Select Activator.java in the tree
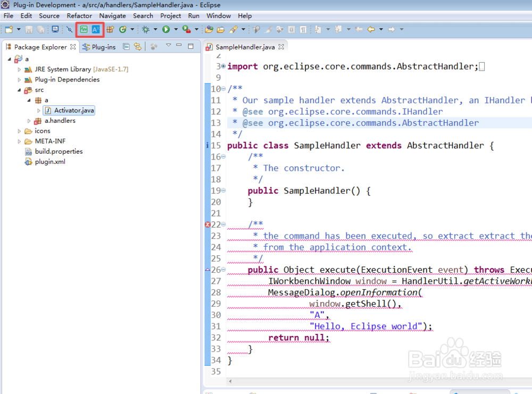 70,111
